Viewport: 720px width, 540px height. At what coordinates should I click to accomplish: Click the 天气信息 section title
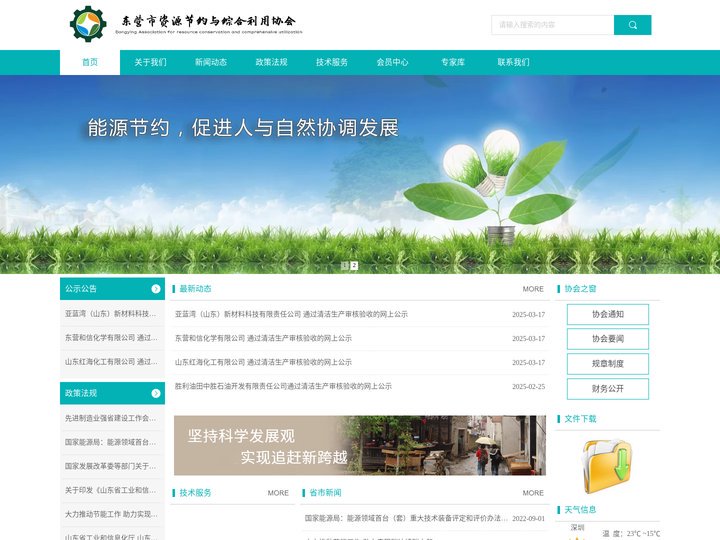pos(580,510)
